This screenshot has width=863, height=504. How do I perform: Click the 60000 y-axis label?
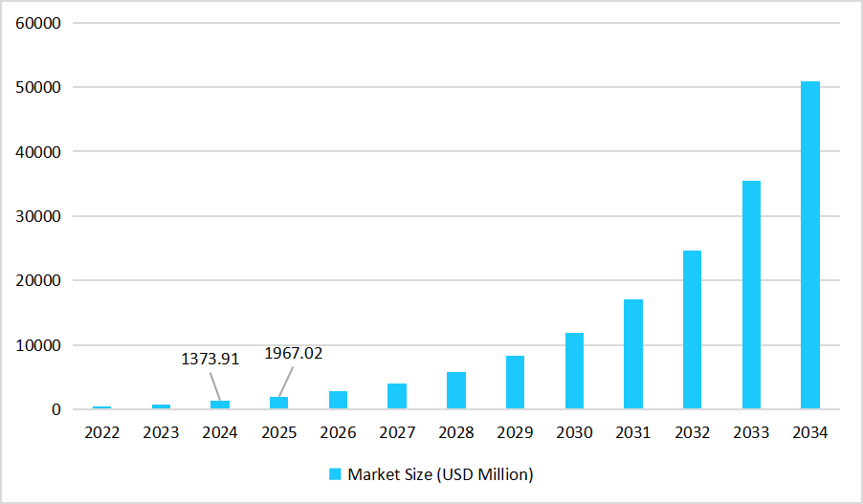point(40,23)
